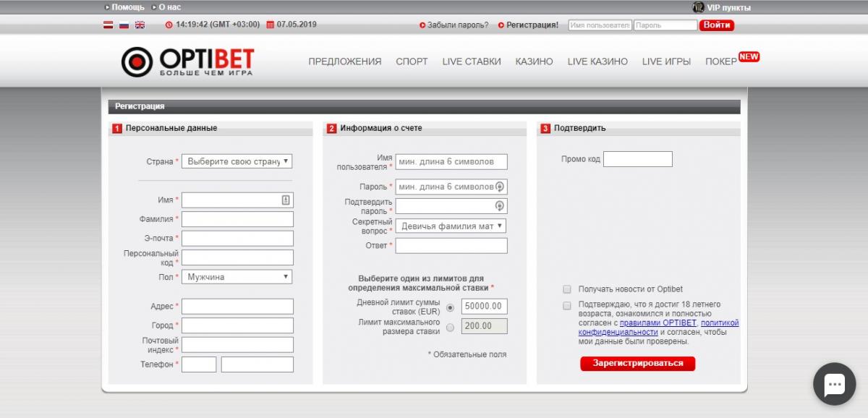868x418 pixels.
Task: Click the Подтвердить пароль field
Action: (x=451, y=206)
